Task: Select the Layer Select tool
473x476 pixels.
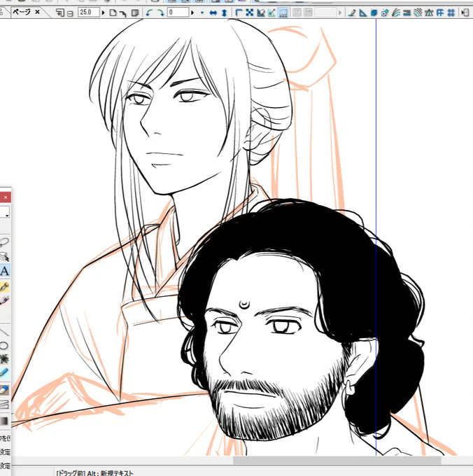Action: (4, 256)
